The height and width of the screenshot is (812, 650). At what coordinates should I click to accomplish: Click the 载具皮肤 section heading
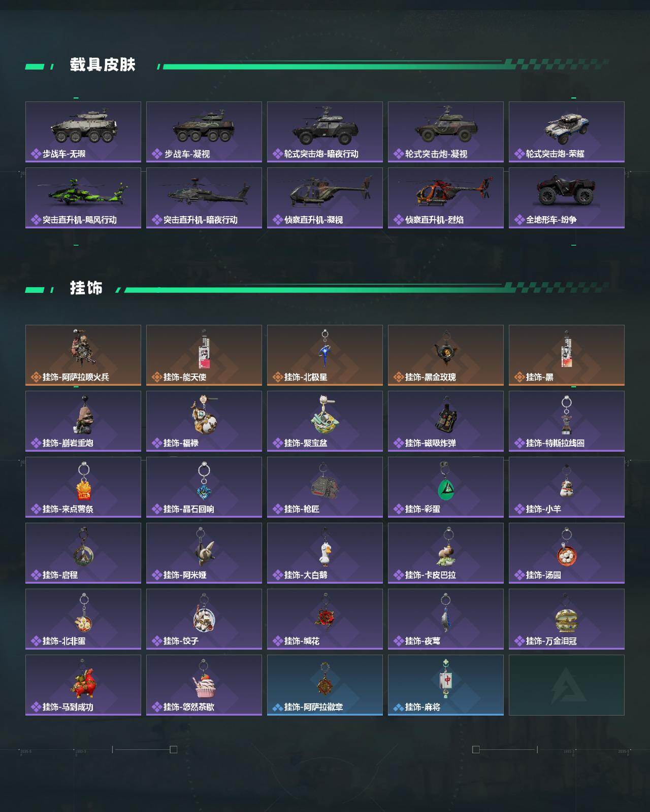(103, 65)
